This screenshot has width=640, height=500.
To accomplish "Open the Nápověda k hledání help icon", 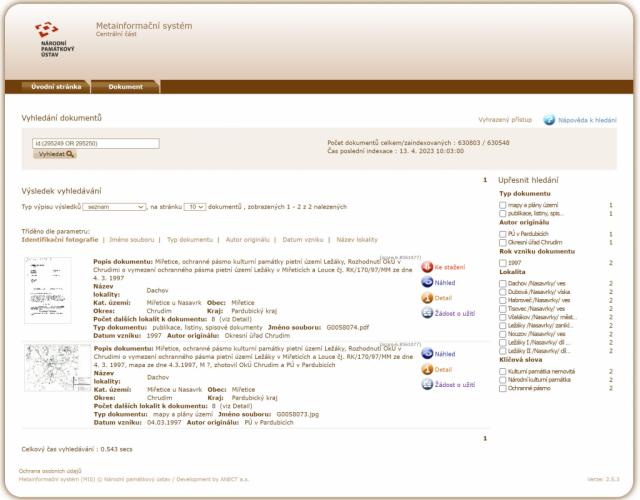I will point(549,119).
